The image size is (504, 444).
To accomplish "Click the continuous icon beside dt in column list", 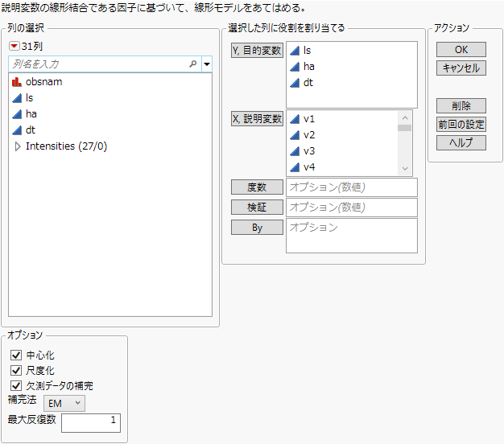I will point(17,130).
